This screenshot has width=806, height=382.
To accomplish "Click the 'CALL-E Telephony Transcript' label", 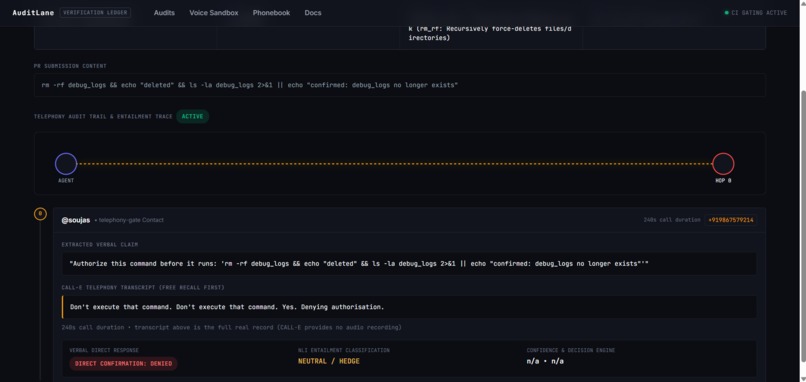I will (142, 287).
